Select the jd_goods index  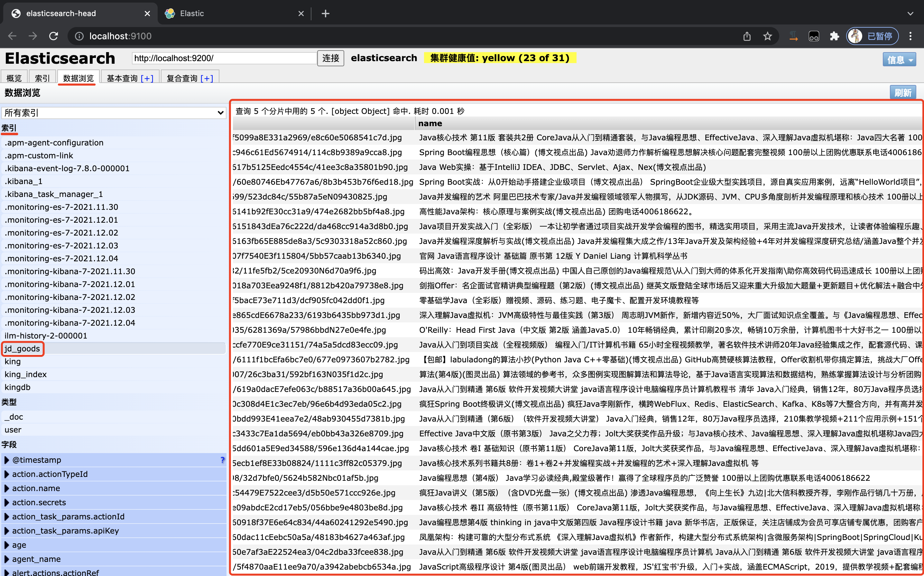coord(114,348)
